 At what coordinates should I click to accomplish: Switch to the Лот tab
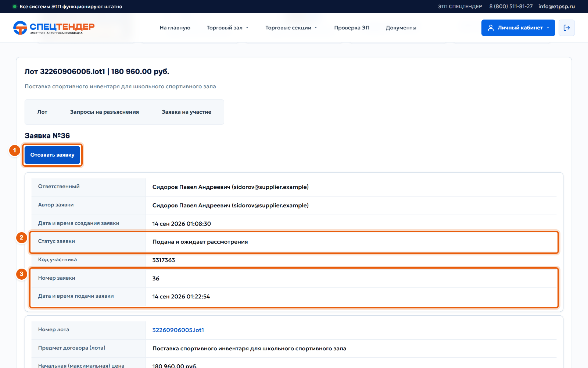click(42, 112)
